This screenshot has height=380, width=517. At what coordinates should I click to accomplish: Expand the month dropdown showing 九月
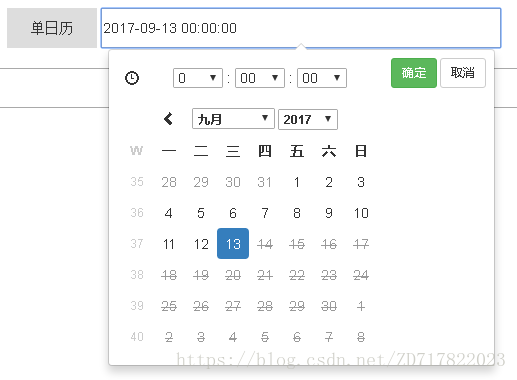pyautogui.click(x=233, y=119)
